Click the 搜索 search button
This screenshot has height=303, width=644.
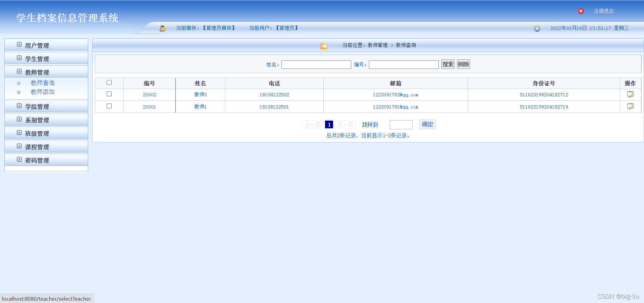(x=448, y=64)
